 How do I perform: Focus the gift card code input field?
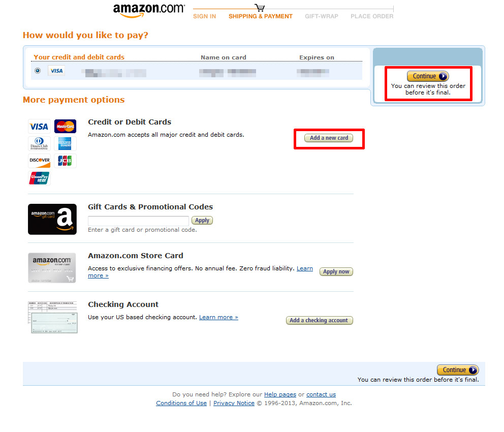click(x=138, y=221)
